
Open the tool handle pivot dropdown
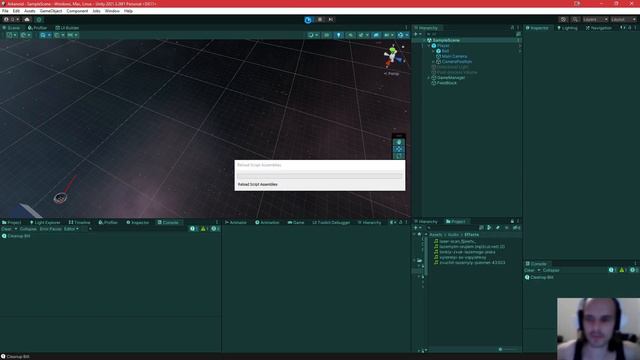click(11, 35)
